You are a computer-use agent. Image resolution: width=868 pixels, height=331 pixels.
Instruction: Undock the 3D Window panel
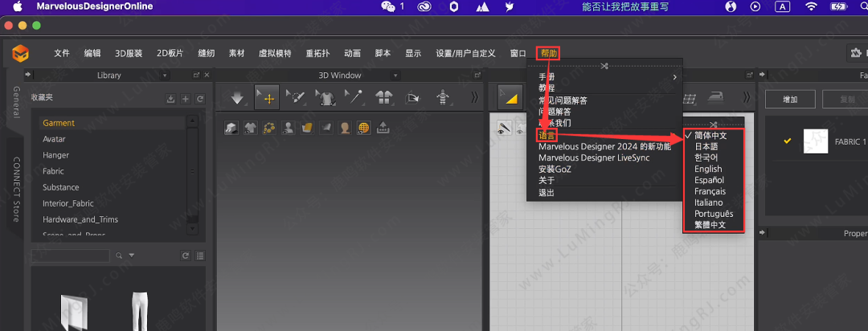point(478,75)
